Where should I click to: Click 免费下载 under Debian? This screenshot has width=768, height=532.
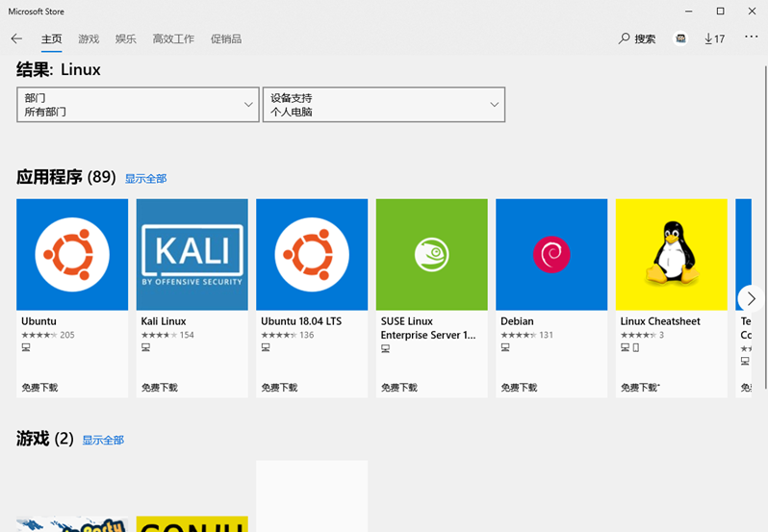tap(519, 388)
